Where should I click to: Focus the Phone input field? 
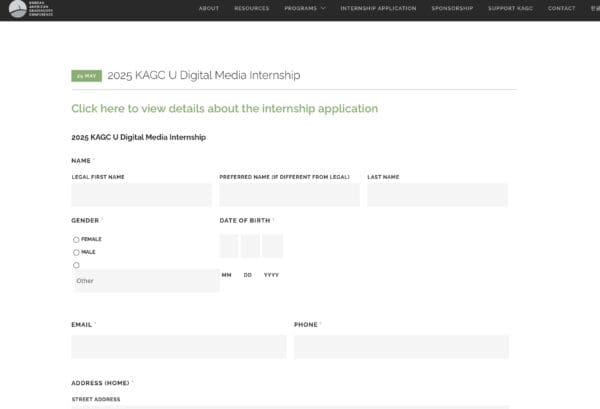(x=401, y=347)
